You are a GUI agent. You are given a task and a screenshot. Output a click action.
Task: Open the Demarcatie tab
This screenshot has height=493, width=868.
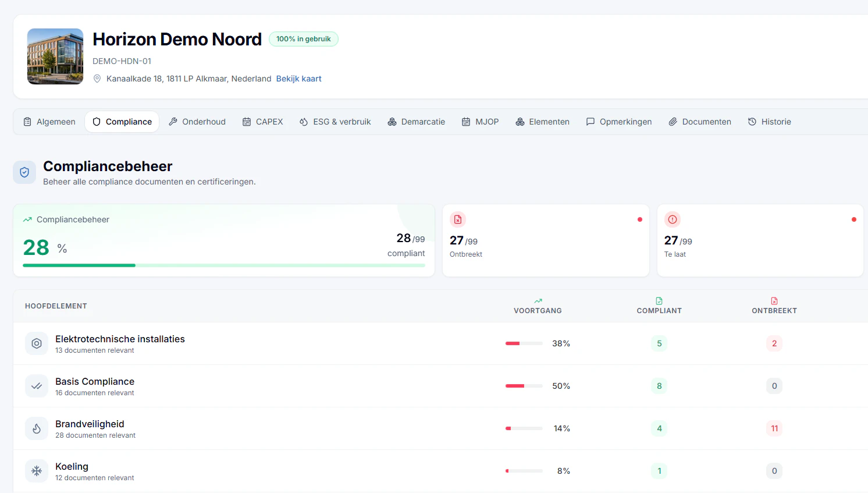click(417, 122)
